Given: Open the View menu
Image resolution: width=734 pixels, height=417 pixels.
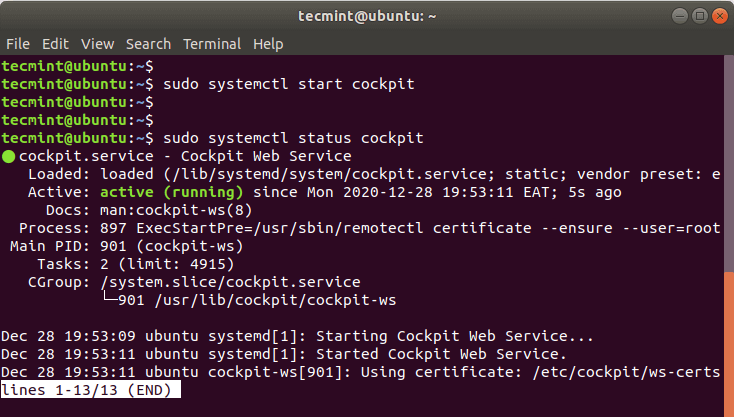Looking at the screenshot, I should [x=97, y=44].
